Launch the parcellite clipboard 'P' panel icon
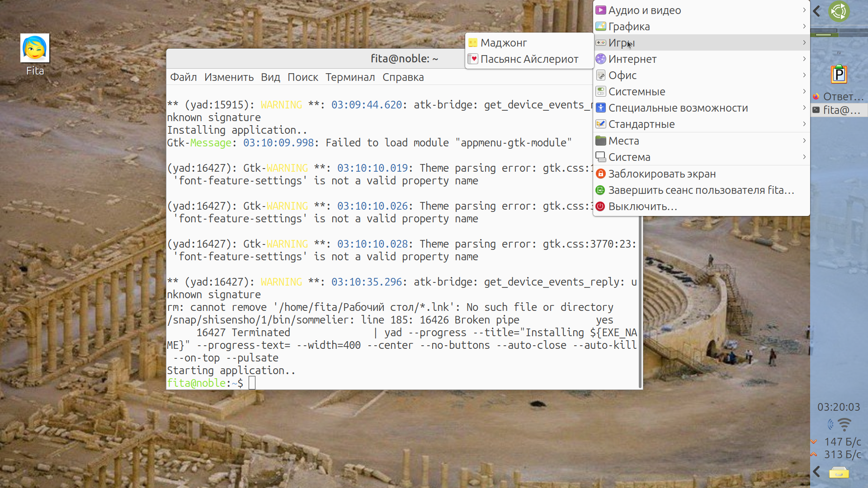This screenshot has width=868, height=488. (x=839, y=75)
